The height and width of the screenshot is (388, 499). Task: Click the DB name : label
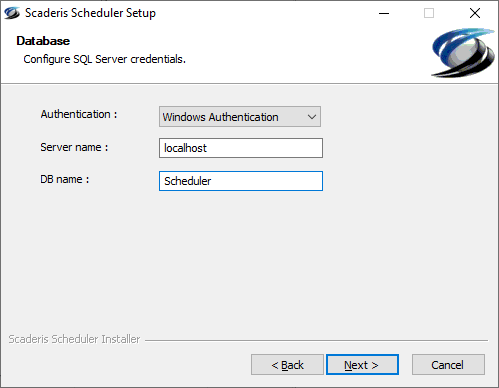click(65, 179)
